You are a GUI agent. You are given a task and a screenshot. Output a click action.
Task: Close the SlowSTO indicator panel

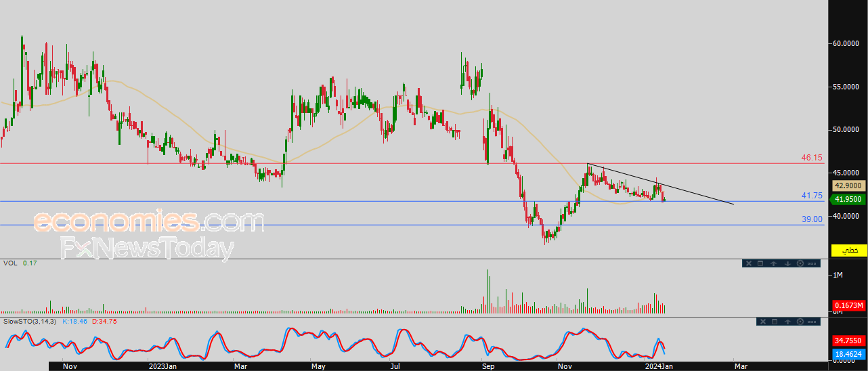point(763,322)
